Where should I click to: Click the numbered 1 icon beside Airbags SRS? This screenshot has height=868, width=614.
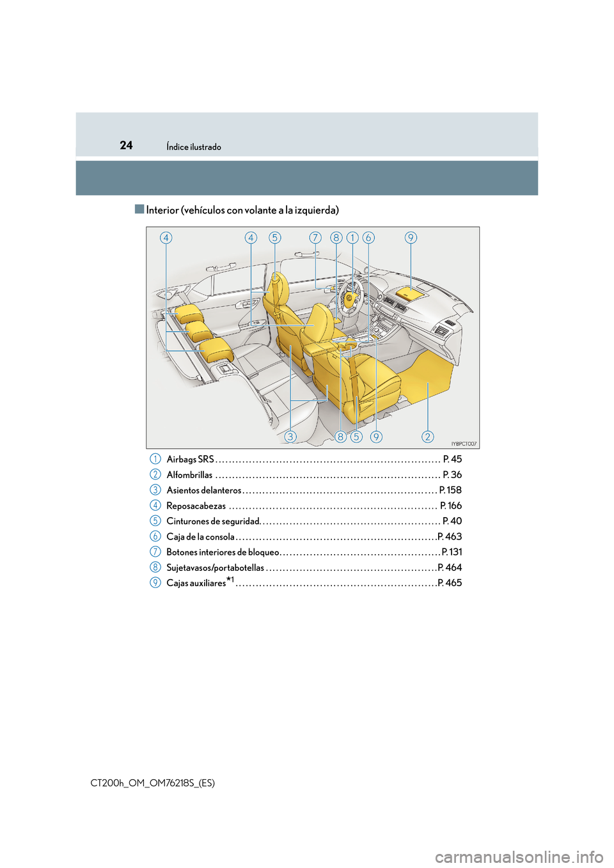[155, 459]
